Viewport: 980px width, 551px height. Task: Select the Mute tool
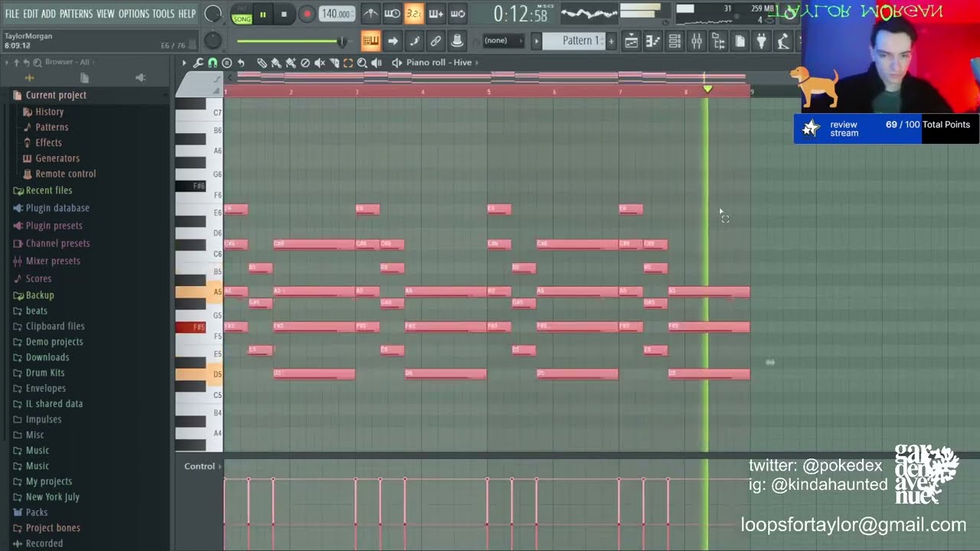(320, 63)
